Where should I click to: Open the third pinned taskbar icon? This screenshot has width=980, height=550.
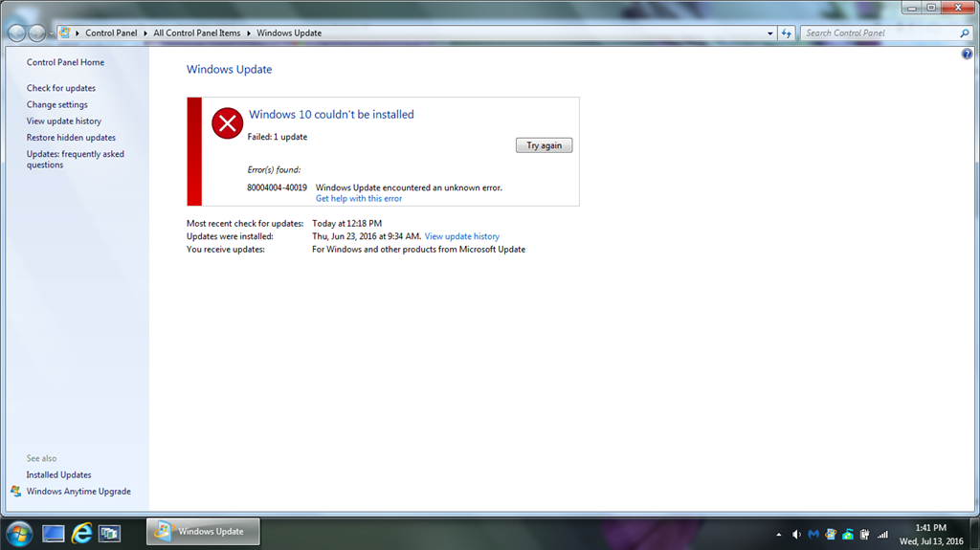coord(109,533)
